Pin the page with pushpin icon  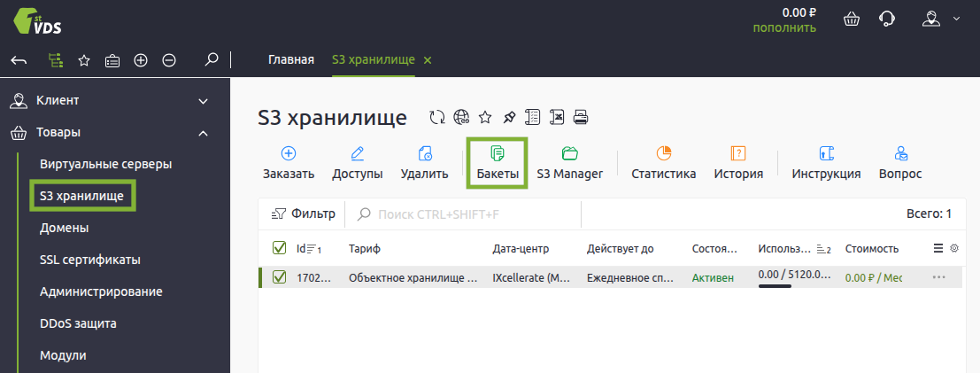click(x=508, y=118)
